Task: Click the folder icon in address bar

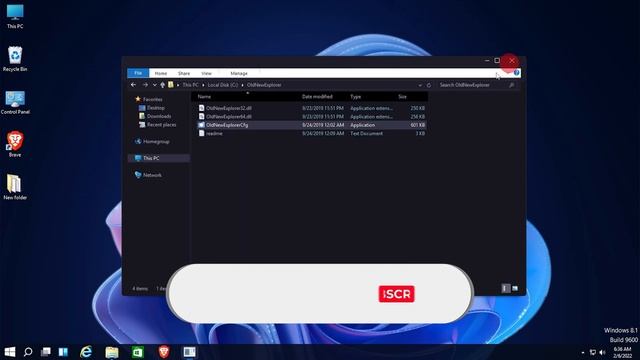Action: tap(171, 85)
